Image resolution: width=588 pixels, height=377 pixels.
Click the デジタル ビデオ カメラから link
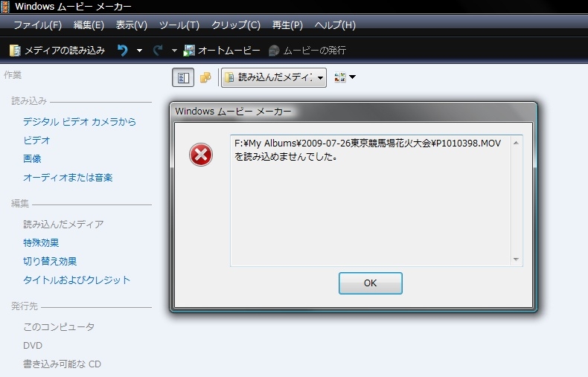[80, 122]
